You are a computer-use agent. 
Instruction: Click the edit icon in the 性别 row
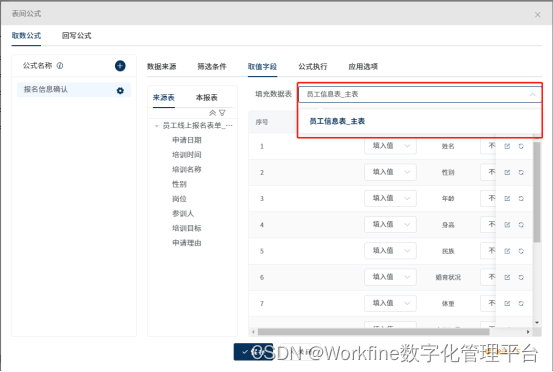507,172
